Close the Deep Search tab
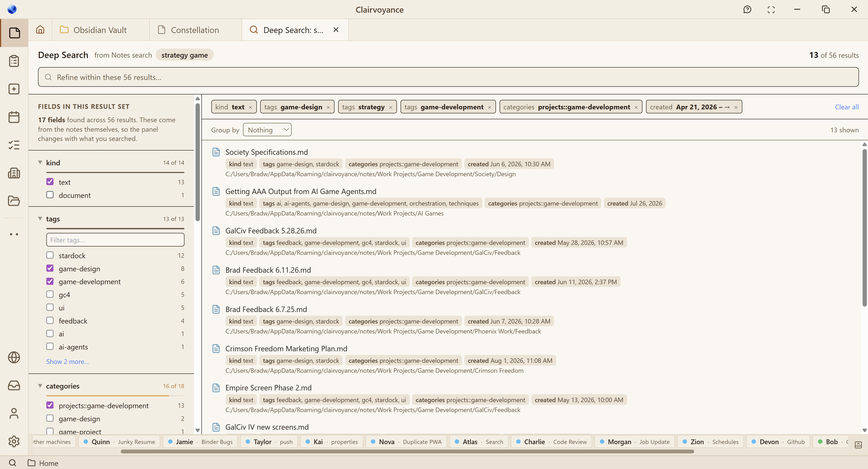The height and width of the screenshot is (469, 868). tap(336, 30)
